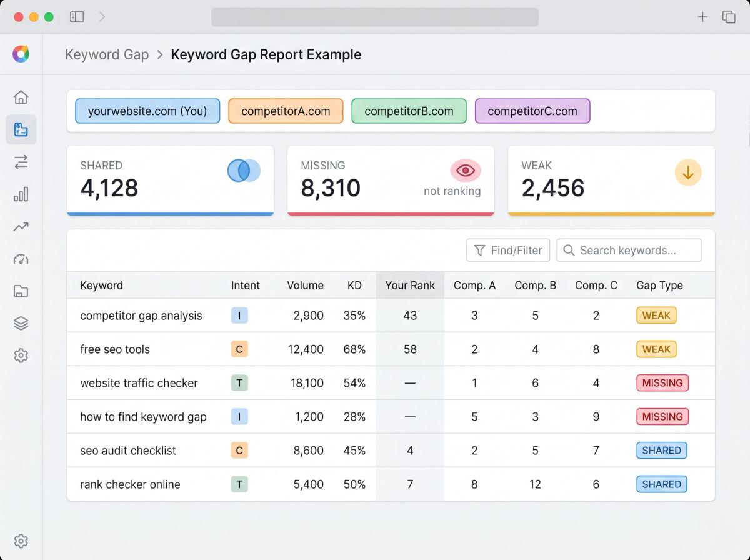Toggle the yourwebsite.com (You) domain chip
Viewport: 750px width, 560px height.
coord(147,111)
